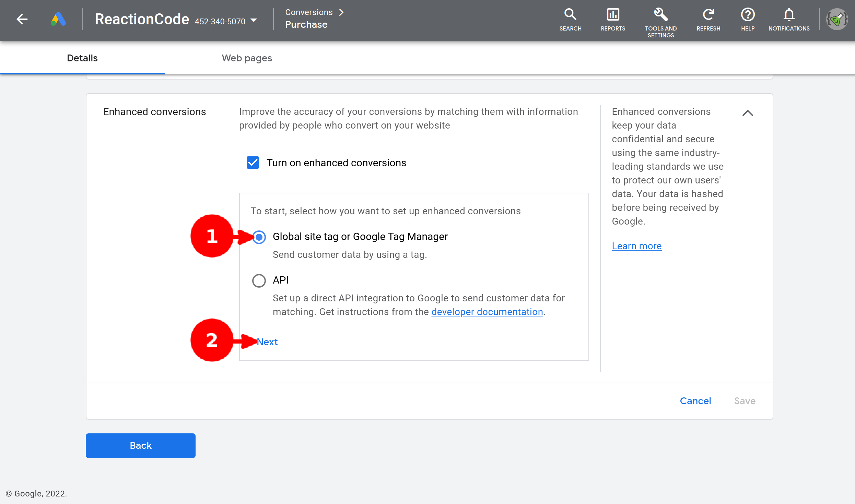Switch to the Web pages tab
The height and width of the screenshot is (504, 855).
[247, 58]
